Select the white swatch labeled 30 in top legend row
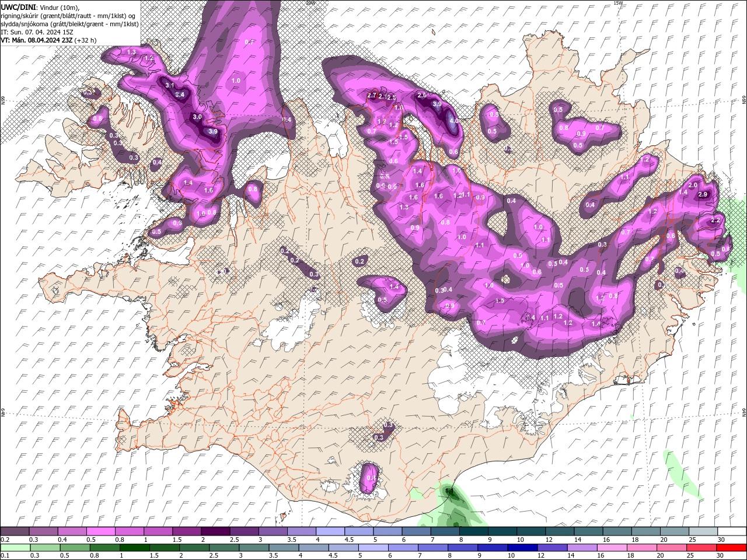This screenshot has width=747, height=560. tap(731, 531)
